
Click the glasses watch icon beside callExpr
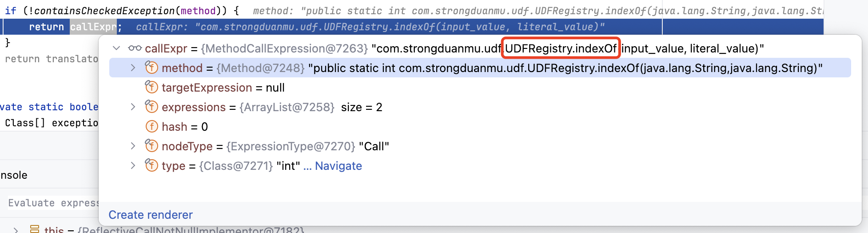click(135, 48)
